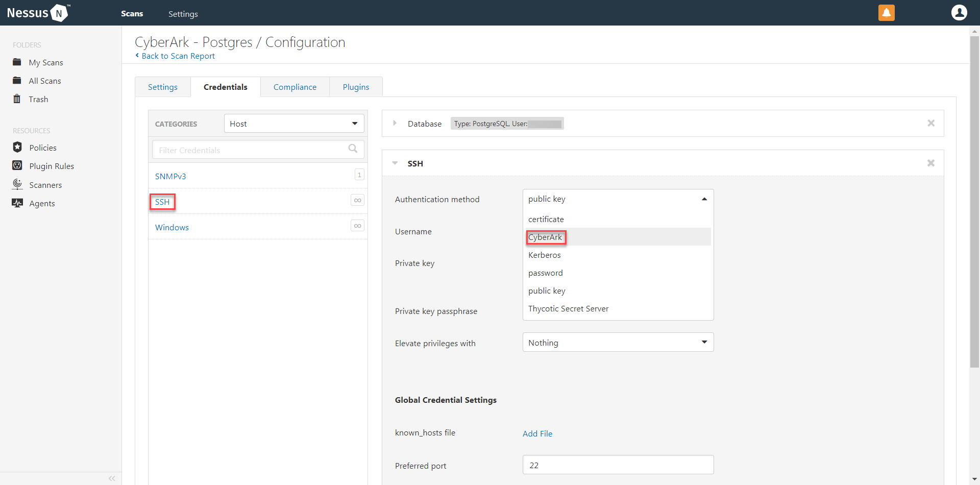Click the orange notifications bell icon

pos(886,13)
